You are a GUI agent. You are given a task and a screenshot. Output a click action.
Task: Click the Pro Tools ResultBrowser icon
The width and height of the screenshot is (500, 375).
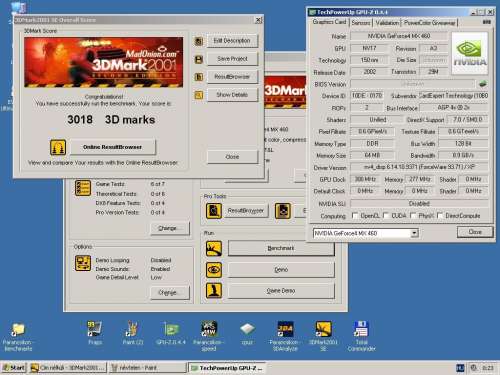[x=214, y=211]
